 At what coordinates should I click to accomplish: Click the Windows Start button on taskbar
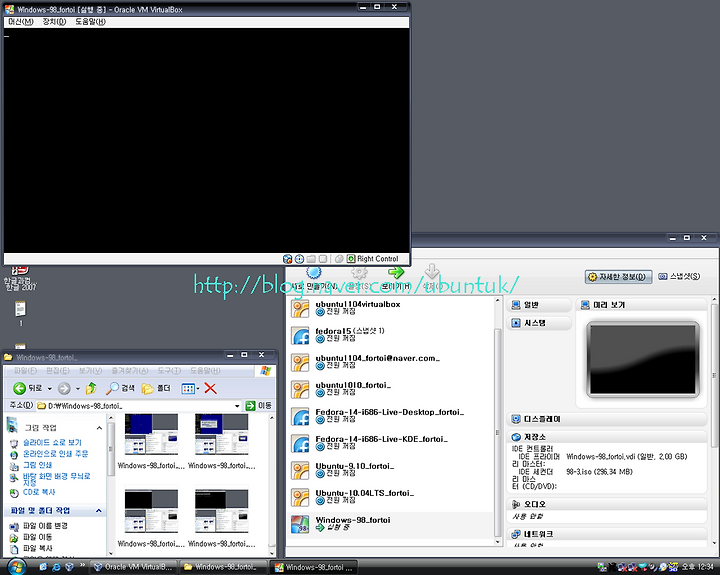point(16,567)
